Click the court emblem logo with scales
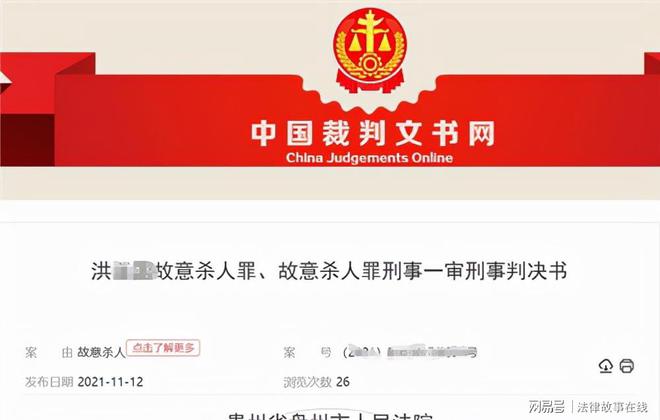Image resolution: width=660 pixels, height=420 pixels. tap(370, 50)
